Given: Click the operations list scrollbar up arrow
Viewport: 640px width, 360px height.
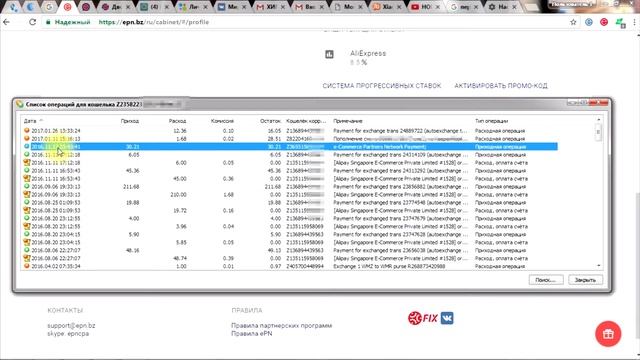Looking at the screenshot, I should tap(598, 120).
